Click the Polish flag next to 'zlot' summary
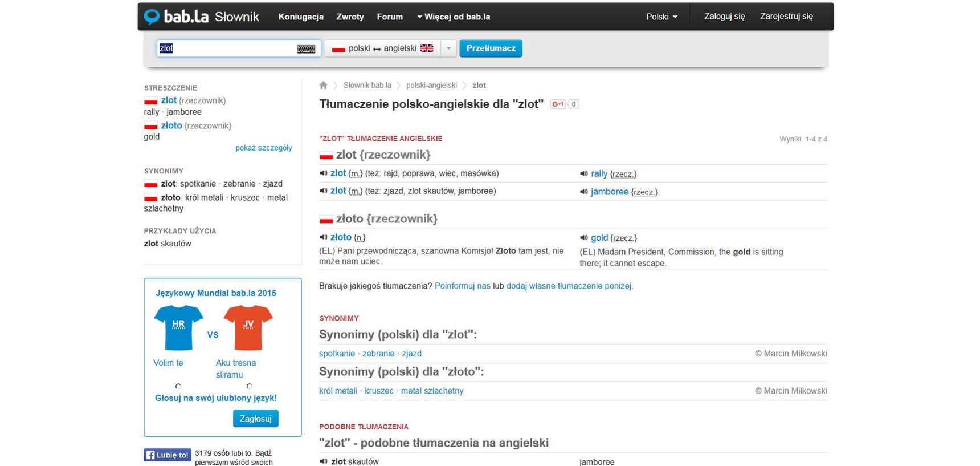This screenshot has width=980, height=466. tap(150, 101)
